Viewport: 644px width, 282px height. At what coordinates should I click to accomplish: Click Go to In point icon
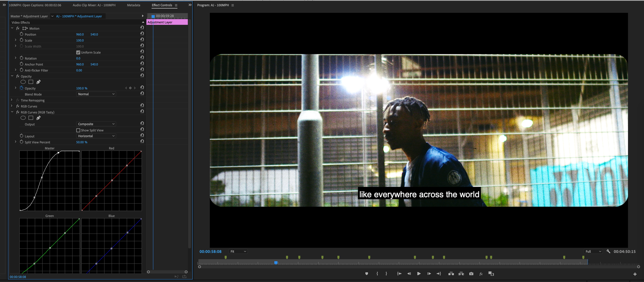pos(399,274)
